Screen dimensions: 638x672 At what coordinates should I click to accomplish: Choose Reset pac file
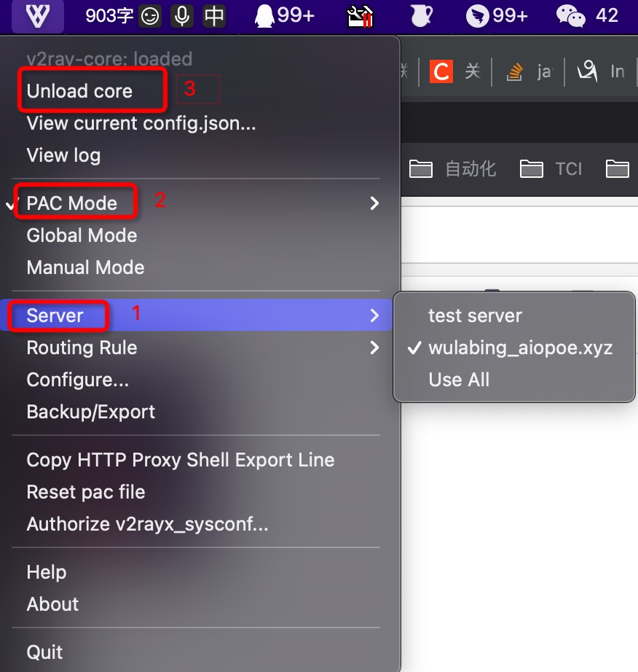[x=196, y=492]
